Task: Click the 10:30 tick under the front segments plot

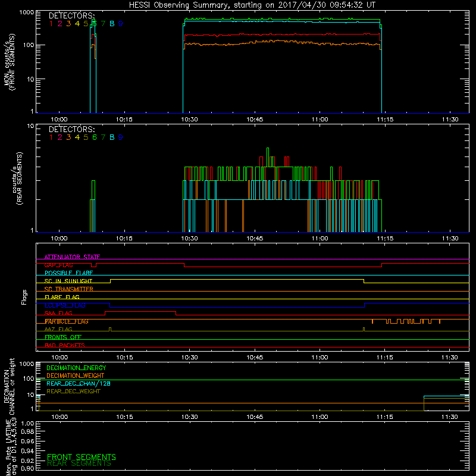Action: tap(189, 120)
